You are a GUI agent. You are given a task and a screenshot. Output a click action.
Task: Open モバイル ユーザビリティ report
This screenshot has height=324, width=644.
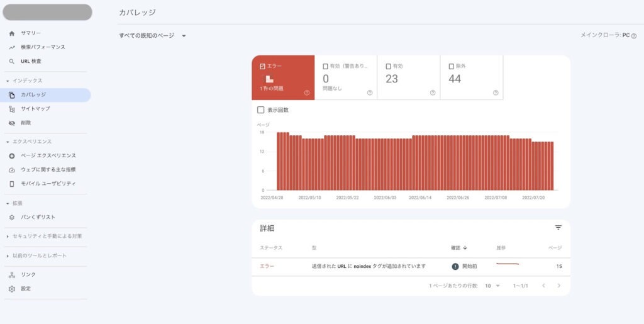(48, 184)
